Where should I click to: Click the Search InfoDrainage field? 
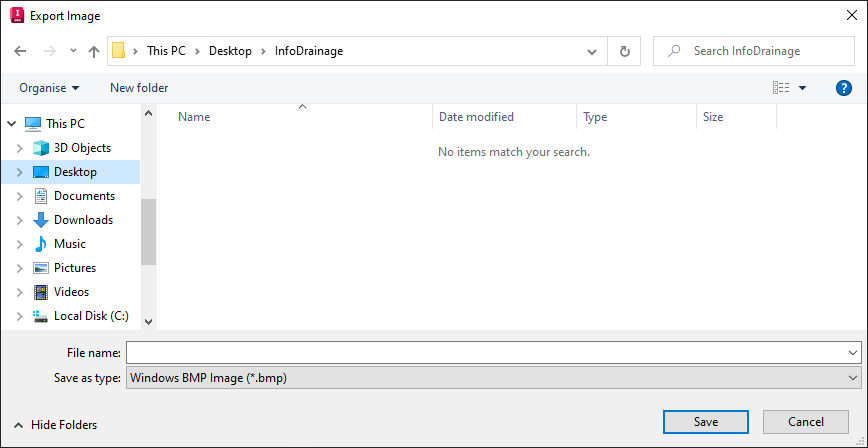pos(753,51)
